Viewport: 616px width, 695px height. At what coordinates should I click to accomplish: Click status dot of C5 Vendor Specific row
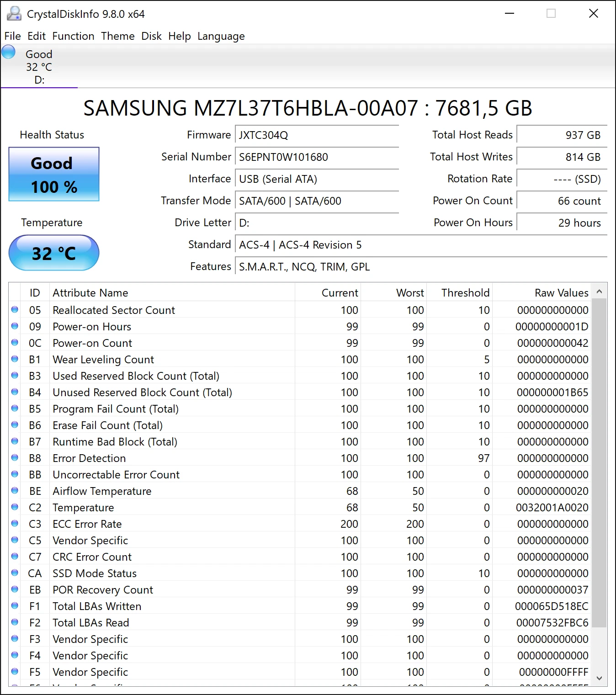[15, 540]
